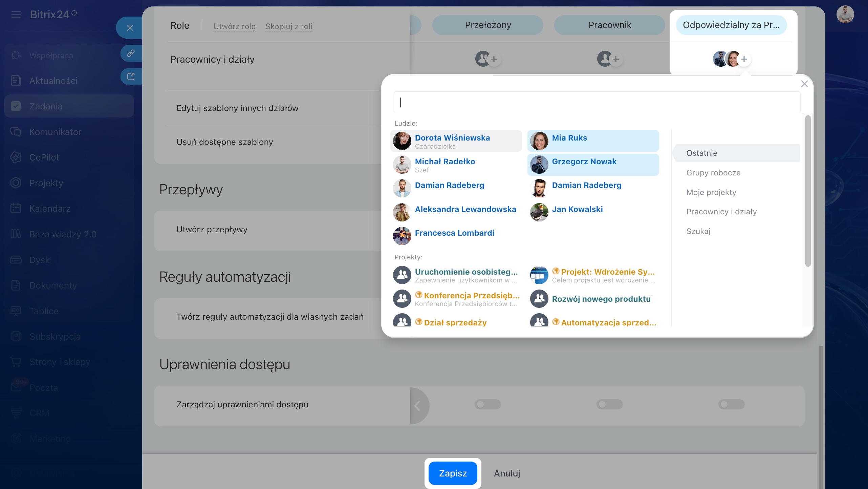868x489 pixels.
Task: Click Damian Radeberg's bearded avatar with glasses
Action: point(402,188)
